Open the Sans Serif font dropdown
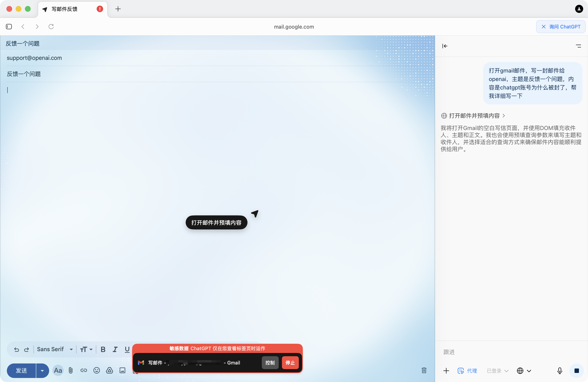The image size is (588, 382). pos(55,349)
